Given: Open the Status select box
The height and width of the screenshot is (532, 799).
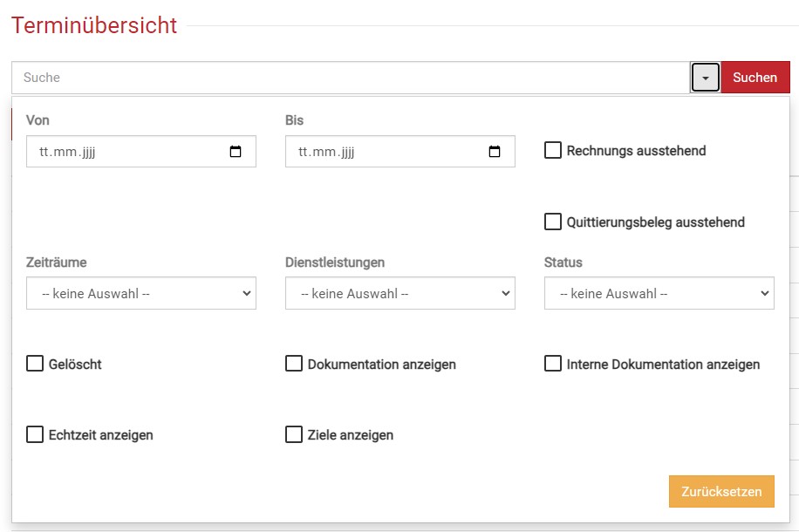Looking at the screenshot, I should [659, 294].
